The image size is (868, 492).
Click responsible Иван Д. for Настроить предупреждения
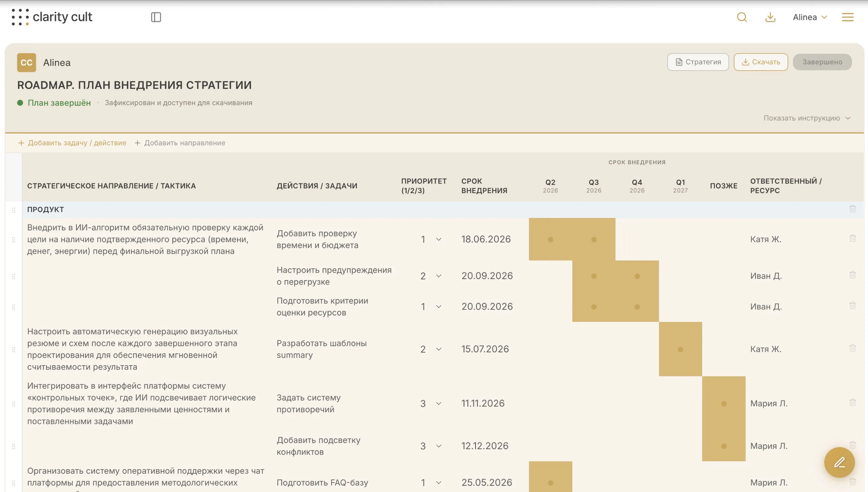(x=766, y=276)
